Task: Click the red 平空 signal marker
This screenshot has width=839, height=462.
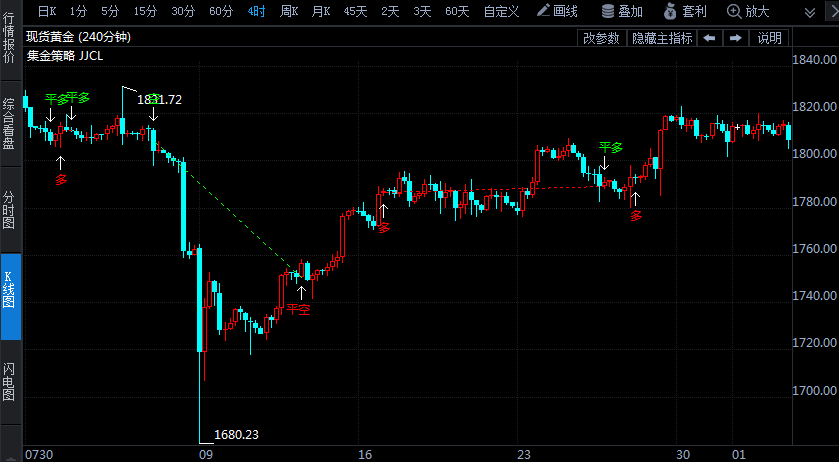Action: point(298,309)
